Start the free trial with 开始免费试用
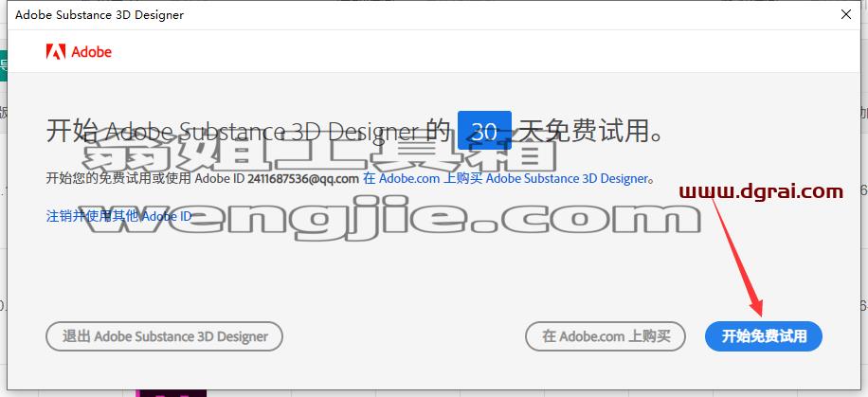 click(x=764, y=336)
